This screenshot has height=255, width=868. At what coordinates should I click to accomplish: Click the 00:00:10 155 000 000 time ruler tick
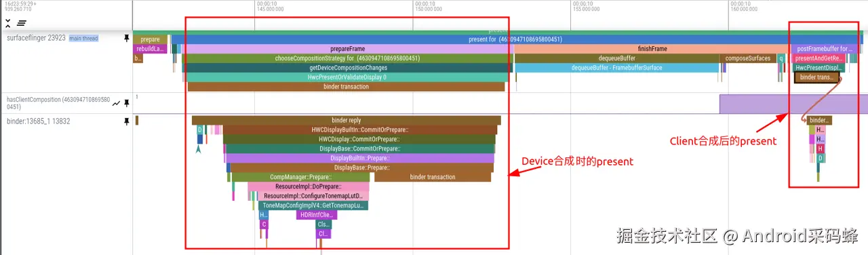586,7
